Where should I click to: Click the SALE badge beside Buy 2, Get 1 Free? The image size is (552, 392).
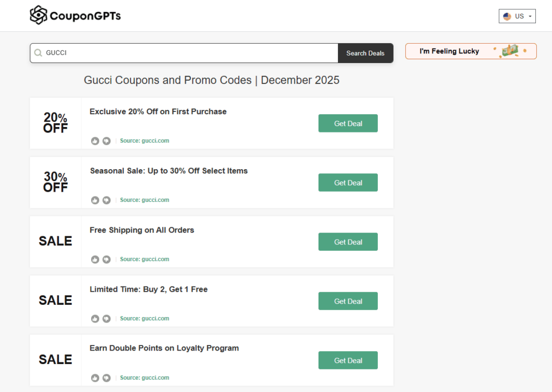click(56, 300)
